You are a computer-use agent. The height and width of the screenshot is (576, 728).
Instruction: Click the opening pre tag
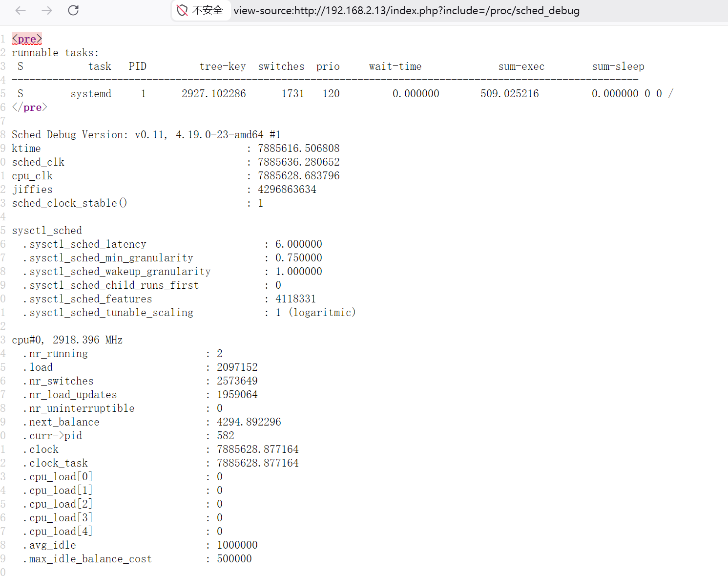point(27,39)
